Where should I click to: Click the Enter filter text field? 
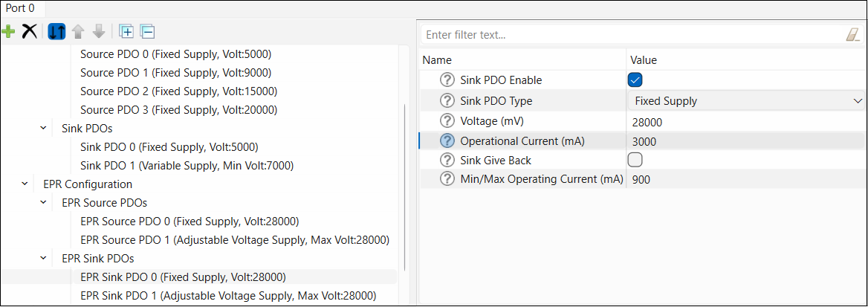pos(632,35)
